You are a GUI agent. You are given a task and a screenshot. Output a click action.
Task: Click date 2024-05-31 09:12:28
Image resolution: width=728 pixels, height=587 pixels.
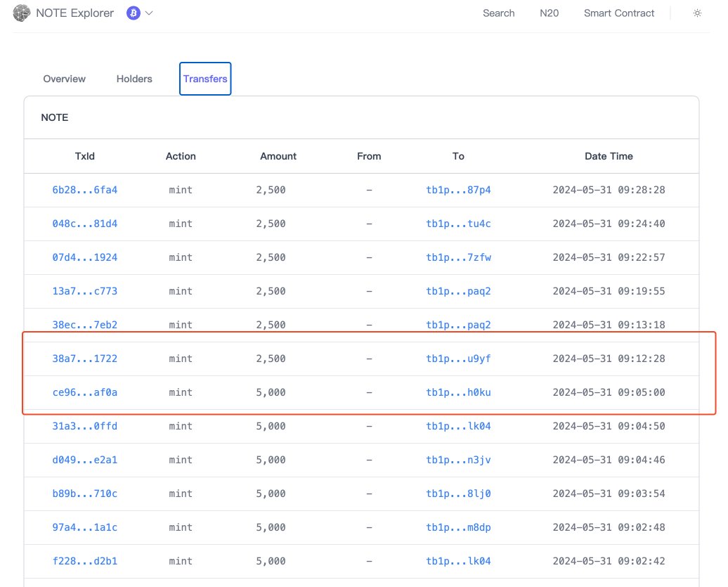(609, 359)
